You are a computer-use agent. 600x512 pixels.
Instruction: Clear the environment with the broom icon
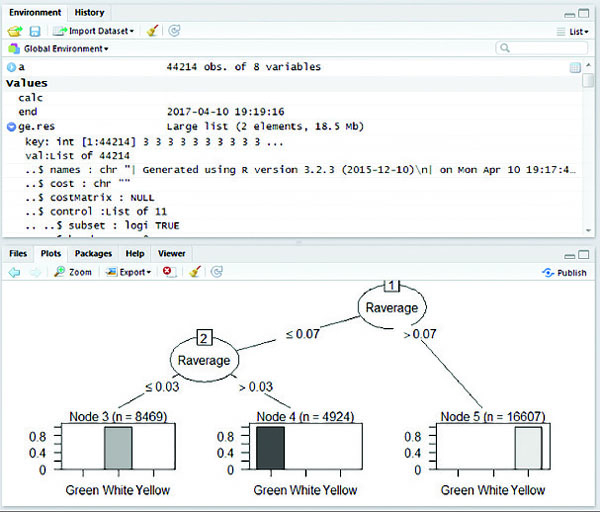152,31
